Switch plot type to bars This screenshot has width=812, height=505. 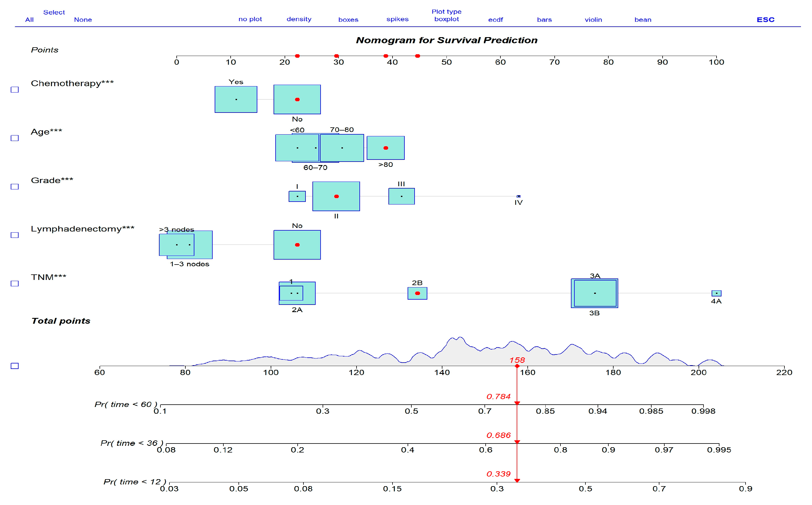545,20
